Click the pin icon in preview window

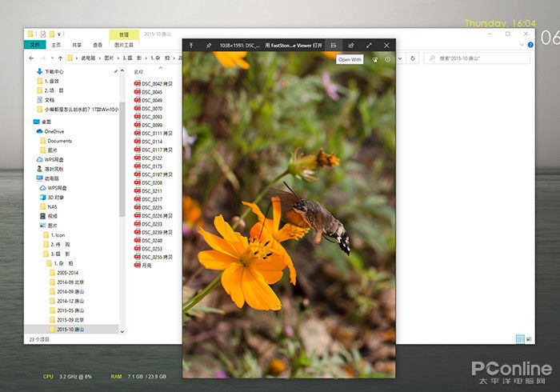pyautogui.click(x=209, y=46)
